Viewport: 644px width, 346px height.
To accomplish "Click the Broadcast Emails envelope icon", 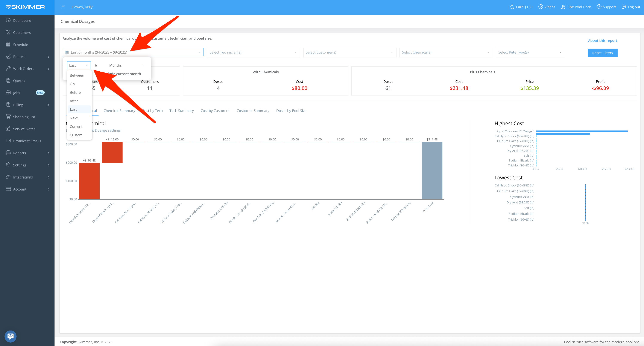I will pos(8,141).
